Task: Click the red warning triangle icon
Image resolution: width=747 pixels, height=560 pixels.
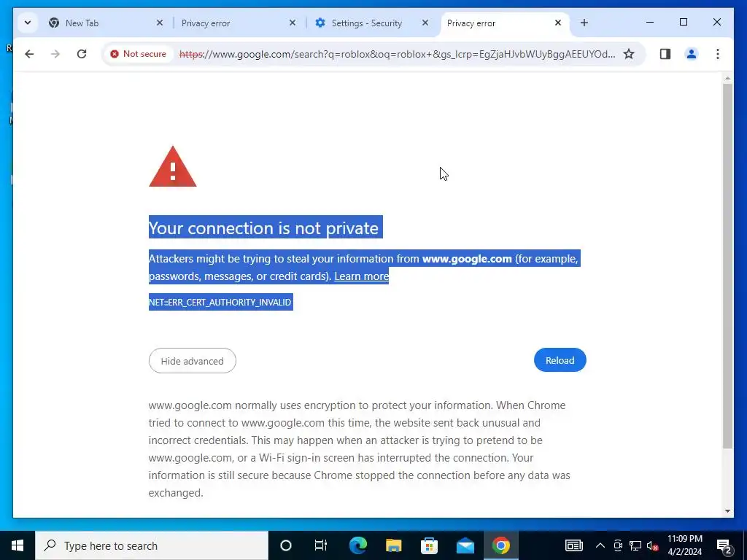Action: click(172, 167)
